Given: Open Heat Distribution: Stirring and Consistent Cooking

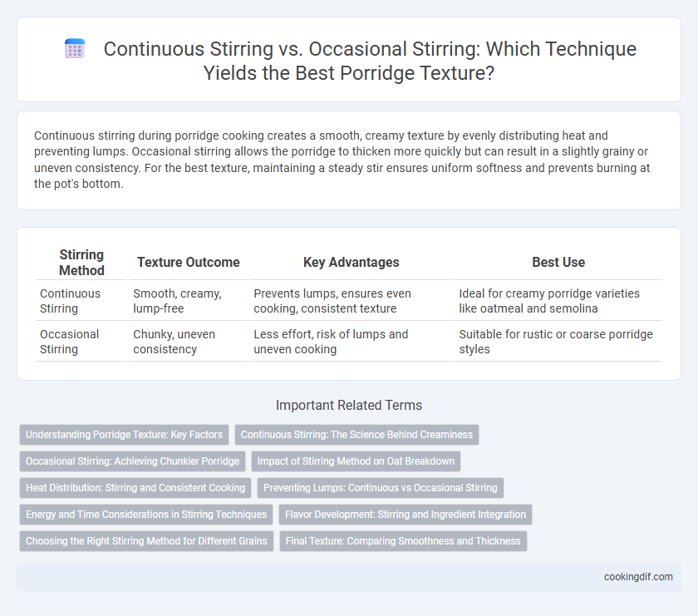Looking at the screenshot, I should tap(135, 488).
